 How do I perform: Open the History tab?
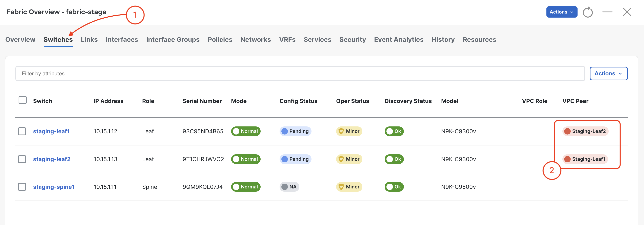(443, 40)
